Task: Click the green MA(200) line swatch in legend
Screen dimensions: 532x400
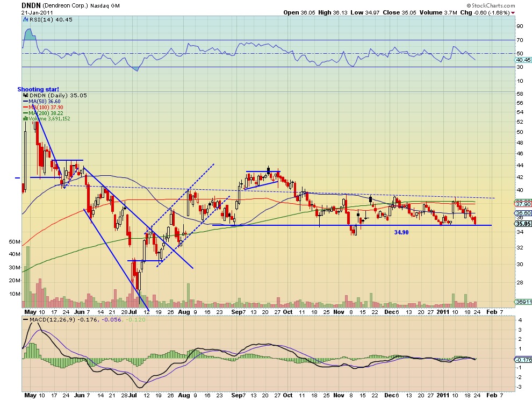Action: 26,113
